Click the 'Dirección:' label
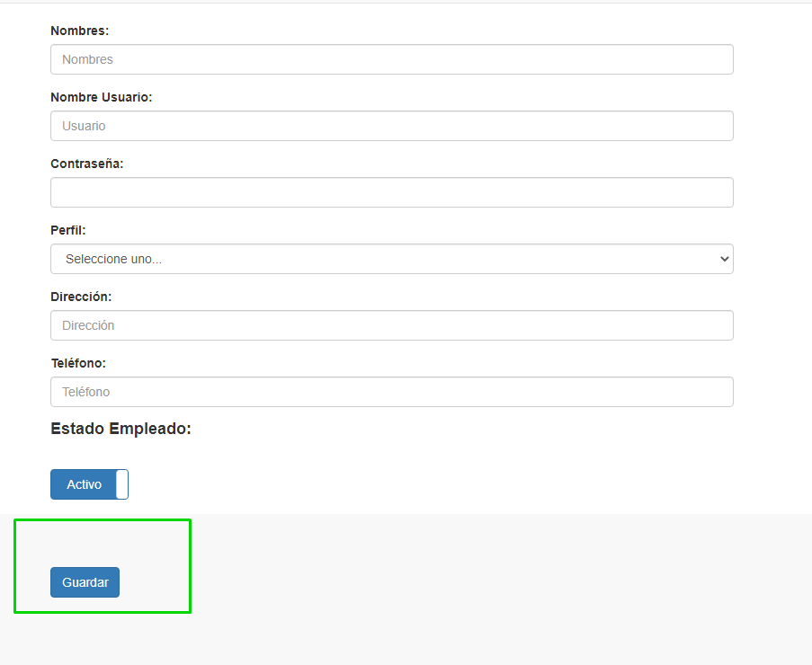The width and height of the screenshot is (812, 665). (x=81, y=297)
